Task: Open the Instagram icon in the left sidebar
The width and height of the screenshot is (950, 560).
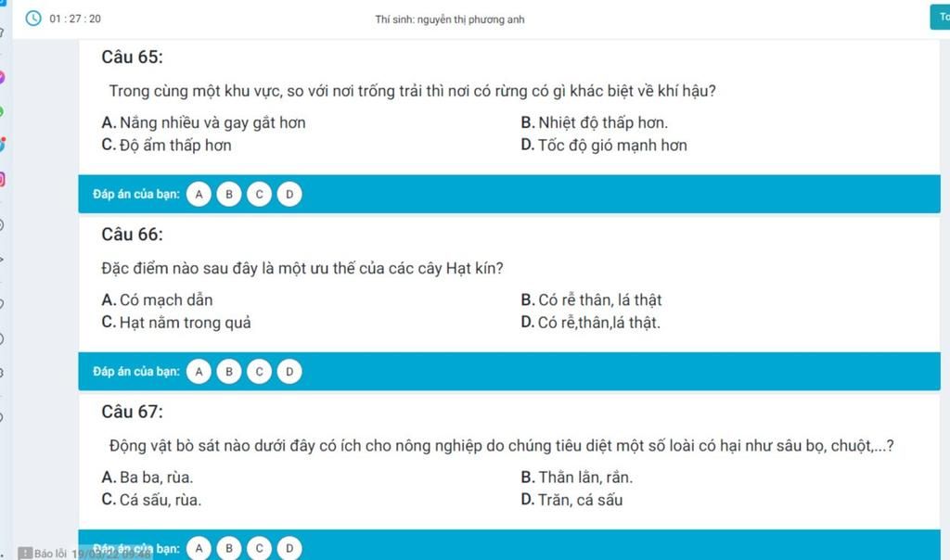Action: pyautogui.click(x=2, y=179)
